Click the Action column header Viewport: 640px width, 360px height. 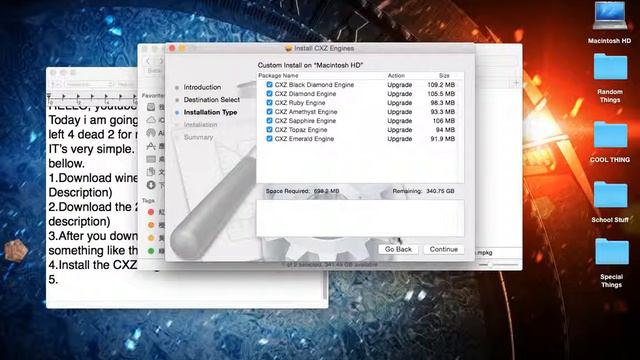tap(396, 76)
